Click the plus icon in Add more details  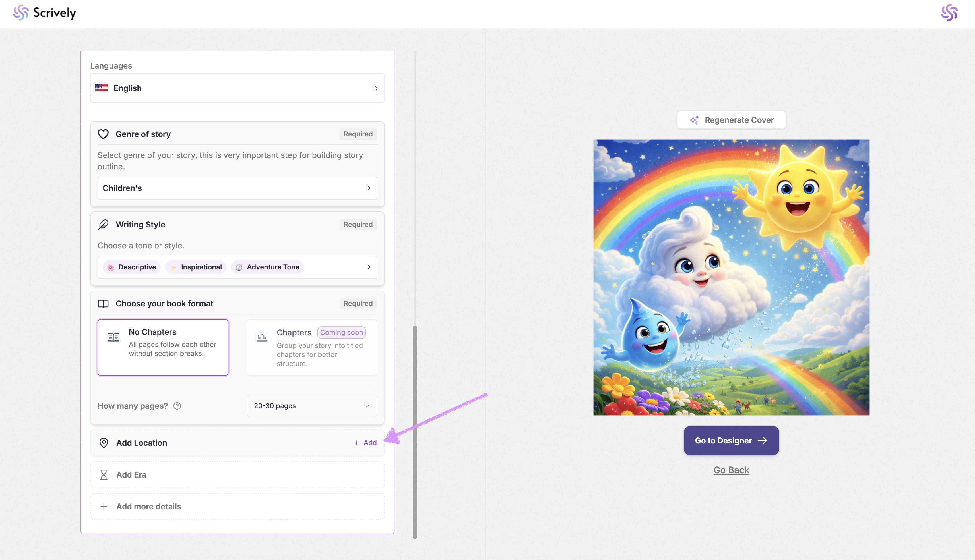coord(104,507)
